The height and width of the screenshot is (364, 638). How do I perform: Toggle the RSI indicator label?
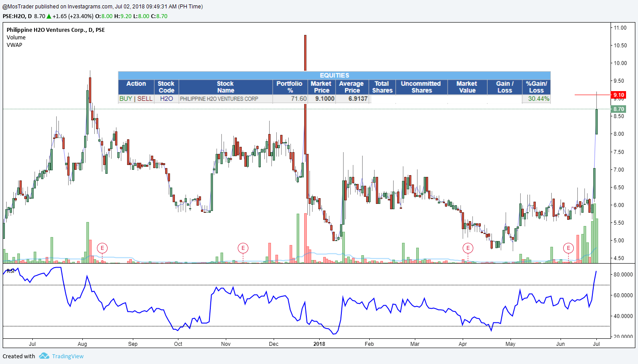10,270
